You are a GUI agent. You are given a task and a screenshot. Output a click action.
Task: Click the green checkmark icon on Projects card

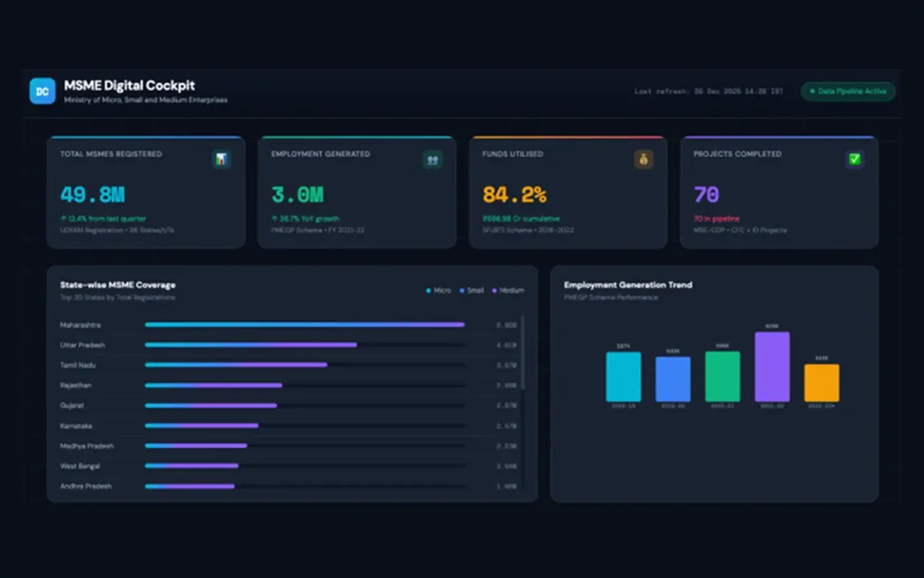(855, 160)
